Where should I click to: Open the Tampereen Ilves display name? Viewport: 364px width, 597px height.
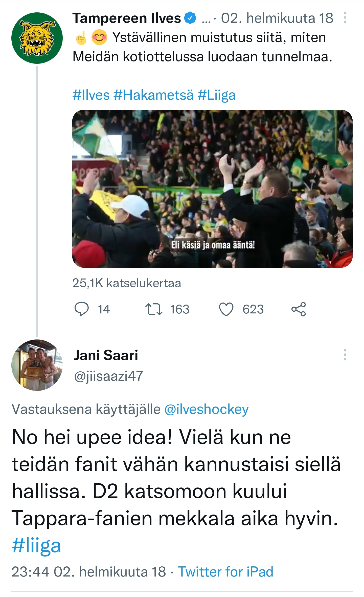click(x=127, y=18)
